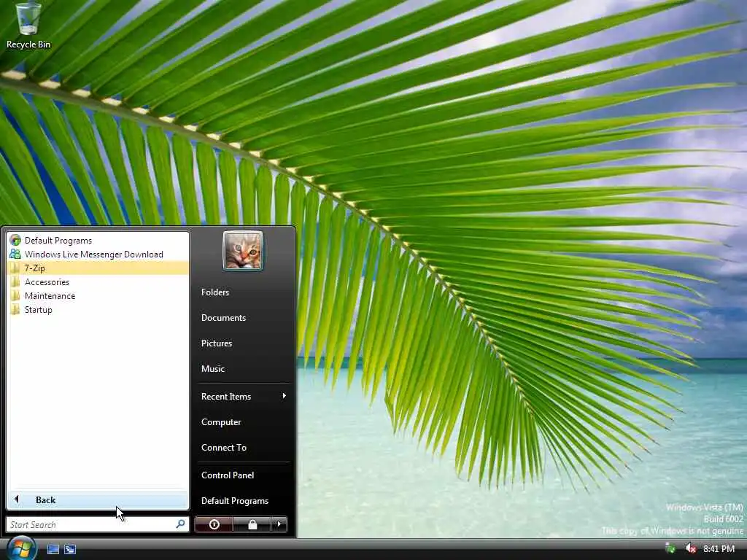Click the Startup folder icon

click(x=15, y=309)
